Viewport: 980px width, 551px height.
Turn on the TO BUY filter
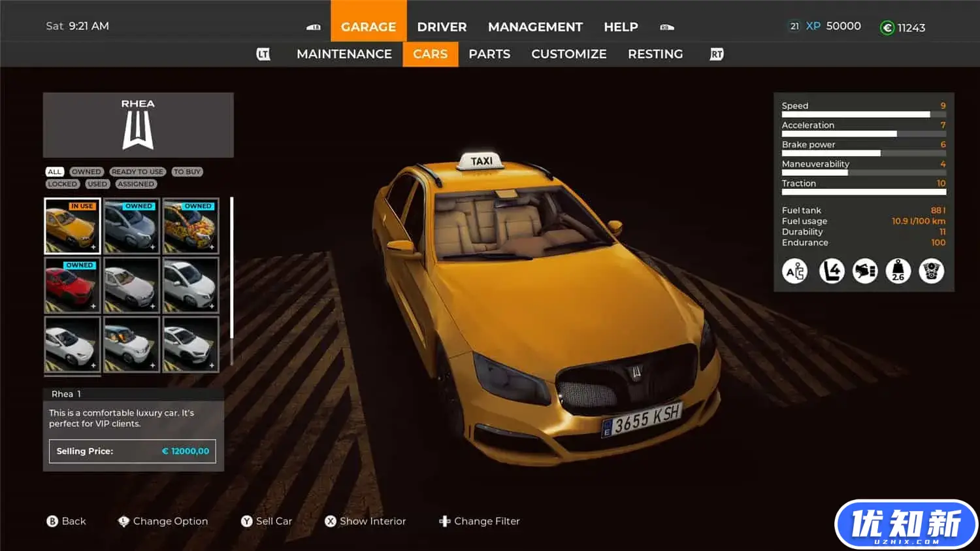187,172
